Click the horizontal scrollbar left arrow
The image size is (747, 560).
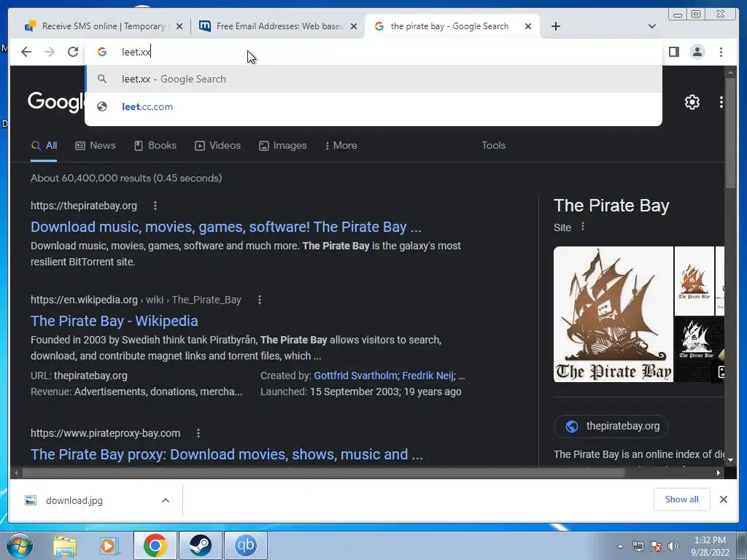click(17, 472)
